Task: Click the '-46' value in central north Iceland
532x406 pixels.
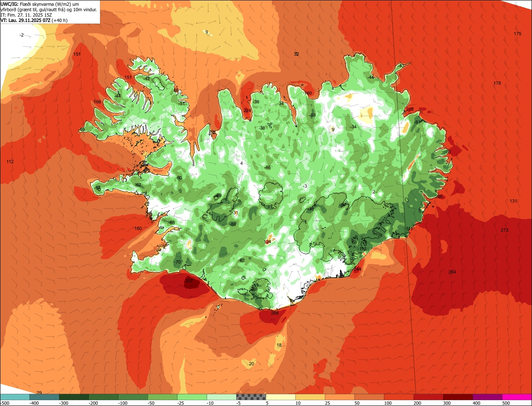Action: [267, 167]
